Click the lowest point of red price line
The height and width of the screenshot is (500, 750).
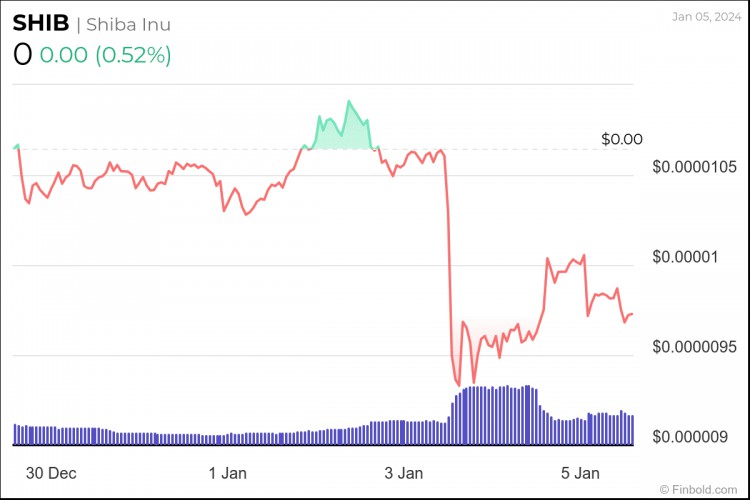[x=459, y=385]
